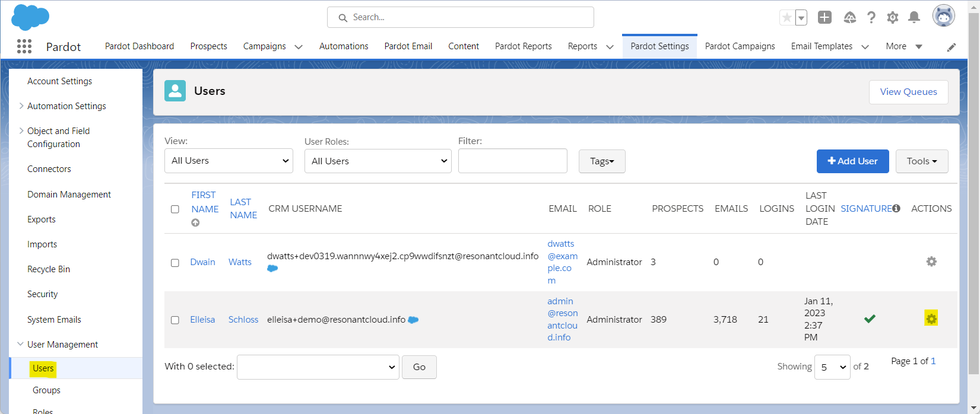
Task: Open the Trailhead guidance icon
Action: click(850, 17)
